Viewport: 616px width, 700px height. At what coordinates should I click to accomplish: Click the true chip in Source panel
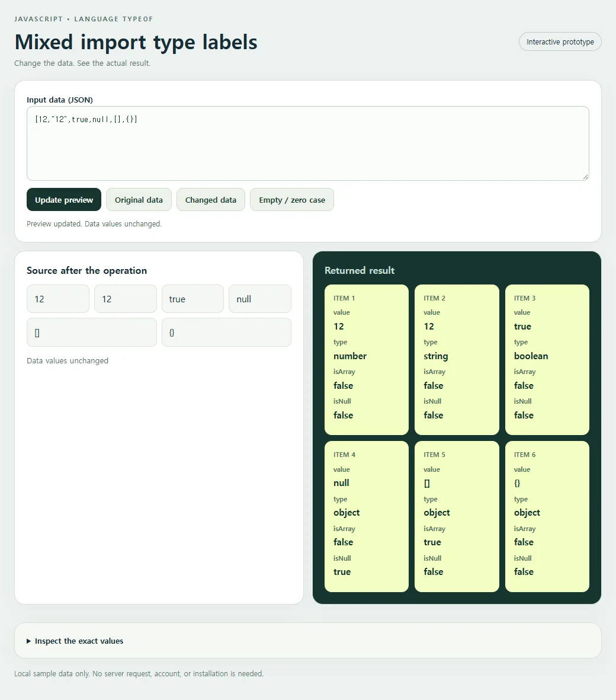click(x=192, y=299)
